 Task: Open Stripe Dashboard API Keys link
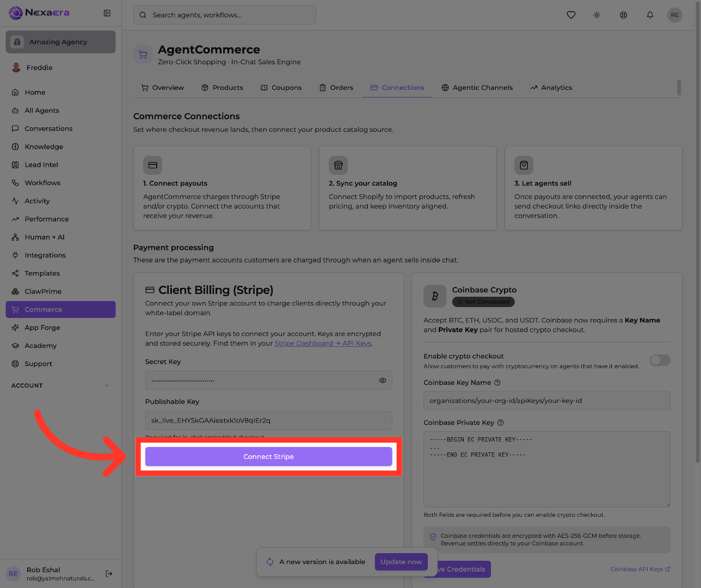[323, 344]
